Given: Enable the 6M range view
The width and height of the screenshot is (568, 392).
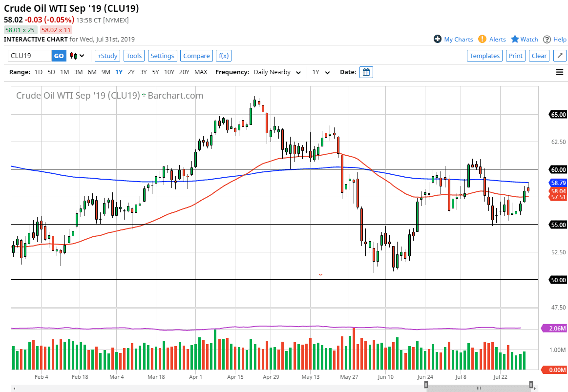Looking at the screenshot, I should click(x=91, y=72).
